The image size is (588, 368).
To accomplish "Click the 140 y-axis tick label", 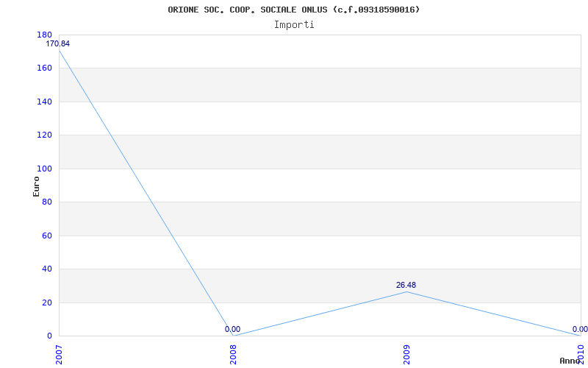I will point(44,102).
